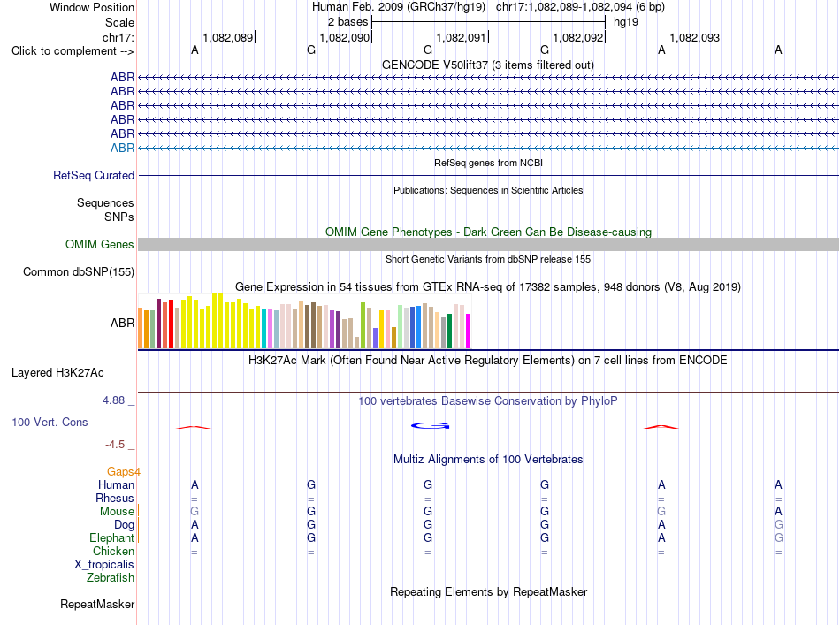Select the Human species label
The image size is (840, 625).
click(116, 485)
